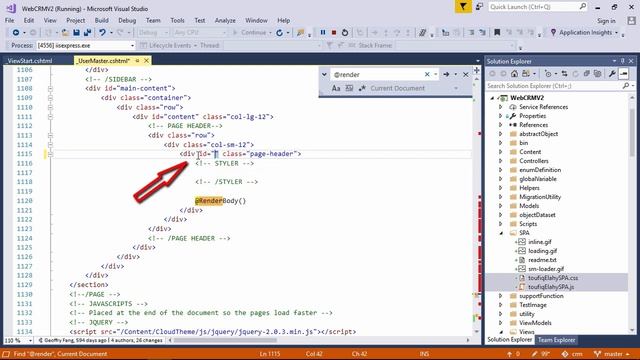Save the current file with the disk icon
The width and height of the screenshot is (640, 360).
[76, 33]
